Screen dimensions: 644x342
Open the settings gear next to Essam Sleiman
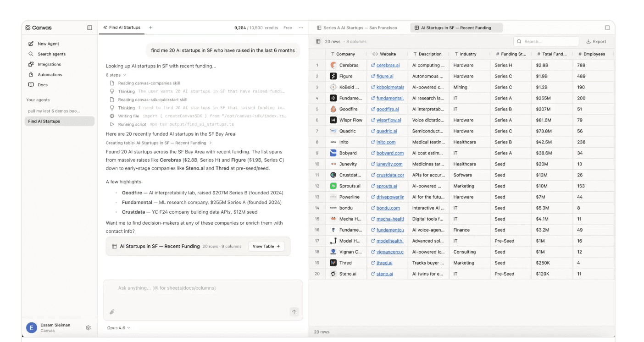(x=88, y=328)
